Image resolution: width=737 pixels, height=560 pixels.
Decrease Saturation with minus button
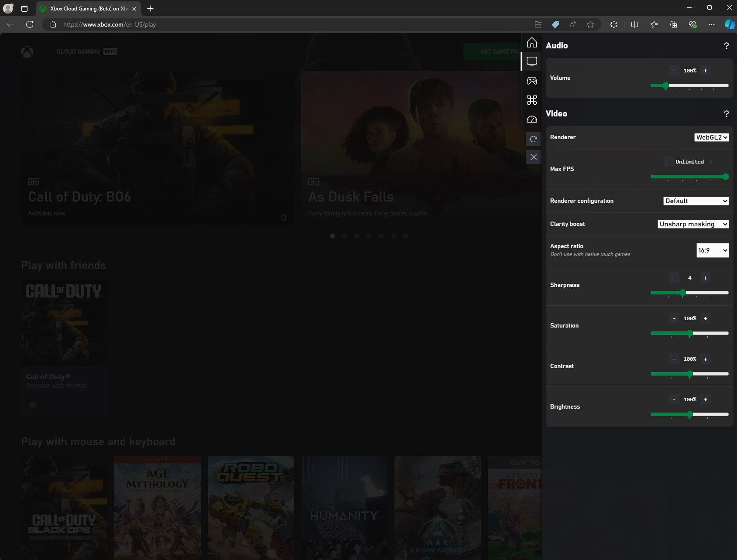point(674,318)
